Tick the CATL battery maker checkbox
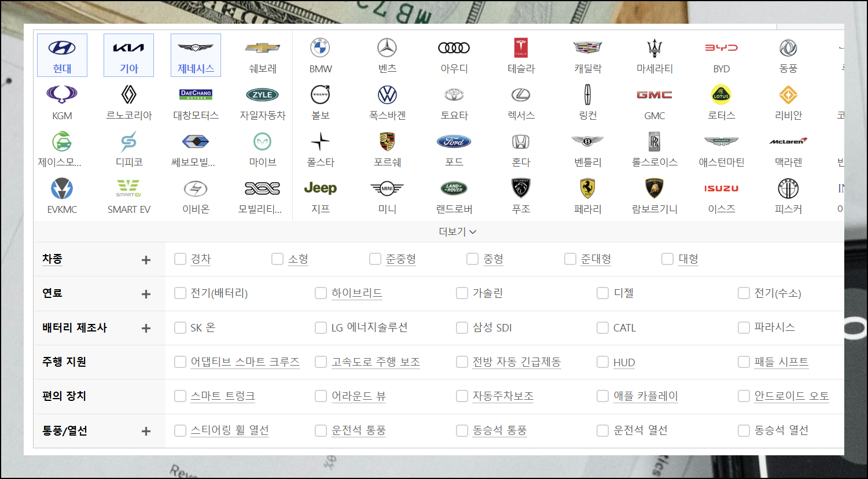The width and height of the screenshot is (868, 479). coord(602,328)
